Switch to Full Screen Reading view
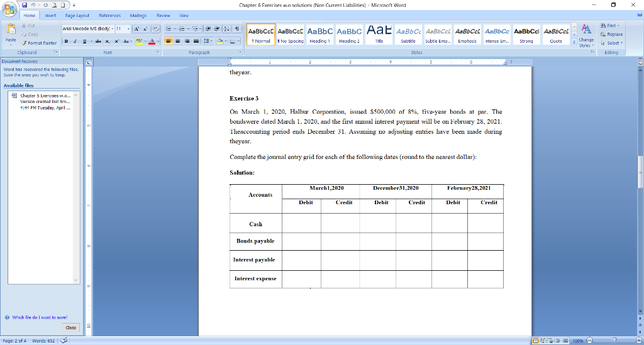This screenshot has width=644, height=345. 543,341
